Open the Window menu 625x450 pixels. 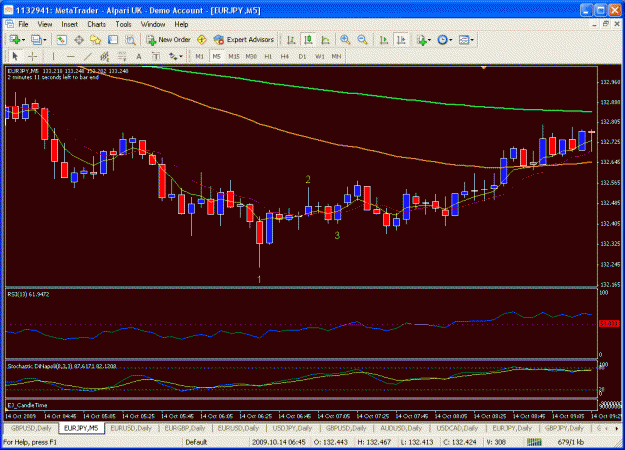click(153, 24)
